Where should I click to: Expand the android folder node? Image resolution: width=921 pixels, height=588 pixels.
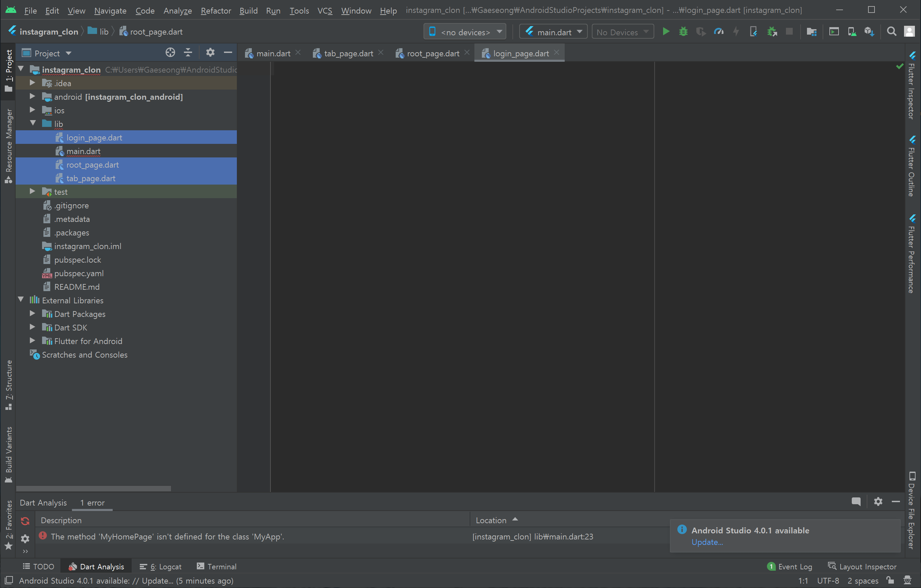point(32,97)
